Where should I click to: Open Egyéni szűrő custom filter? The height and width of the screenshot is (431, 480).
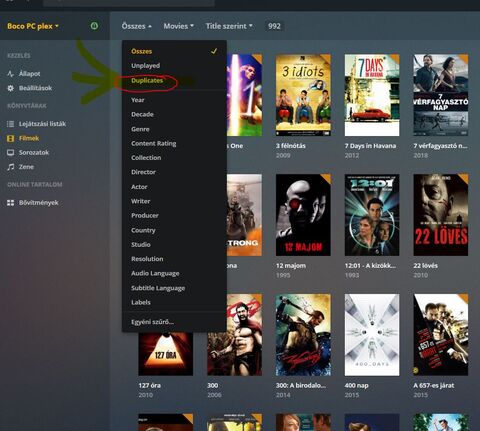point(174,322)
